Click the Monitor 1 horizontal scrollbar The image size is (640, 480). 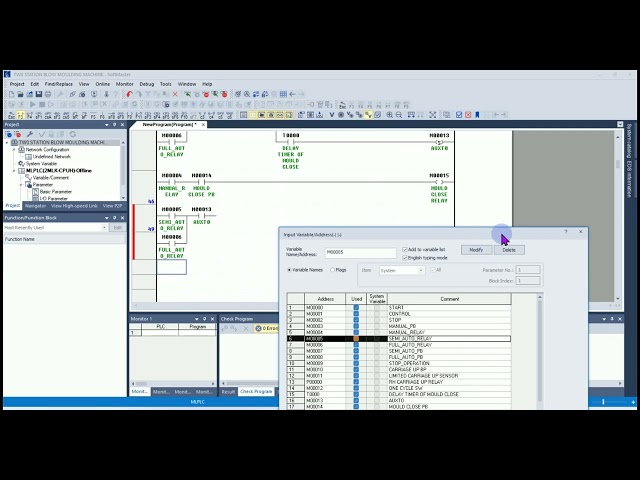[173, 384]
